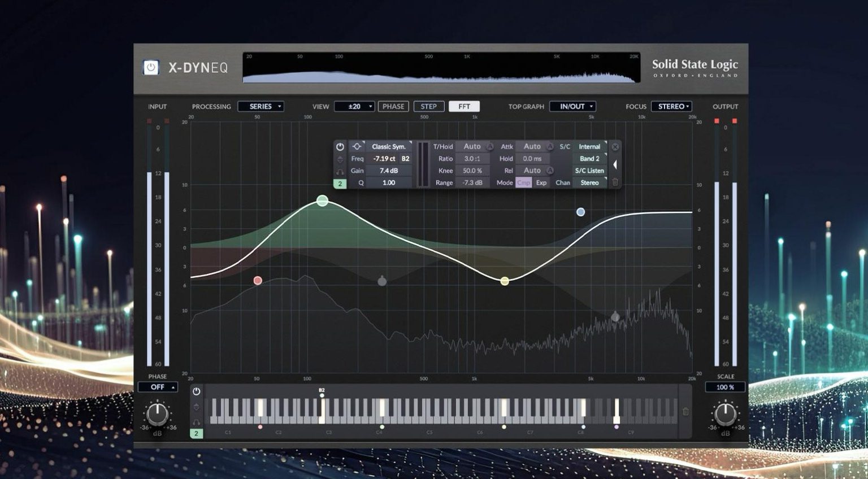Enable Exp mode in the band panel
Viewport: 868px width, 479px height.
[541, 182]
